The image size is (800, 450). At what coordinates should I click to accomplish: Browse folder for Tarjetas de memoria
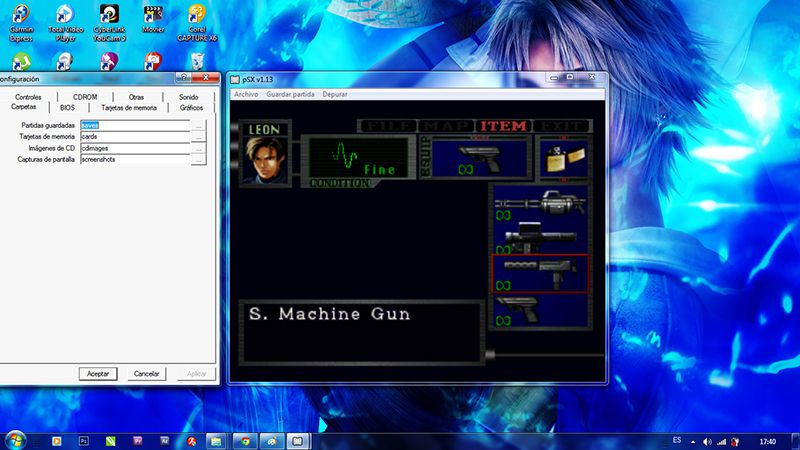pyautogui.click(x=198, y=137)
